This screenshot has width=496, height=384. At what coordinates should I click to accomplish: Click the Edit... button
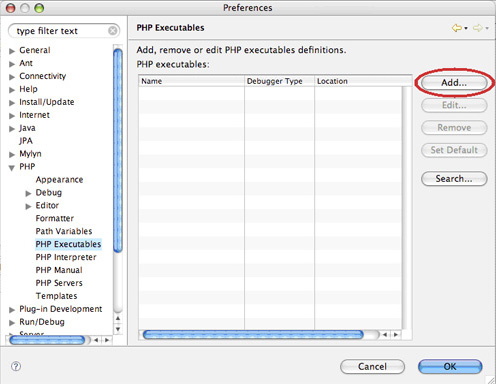tap(454, 105)
